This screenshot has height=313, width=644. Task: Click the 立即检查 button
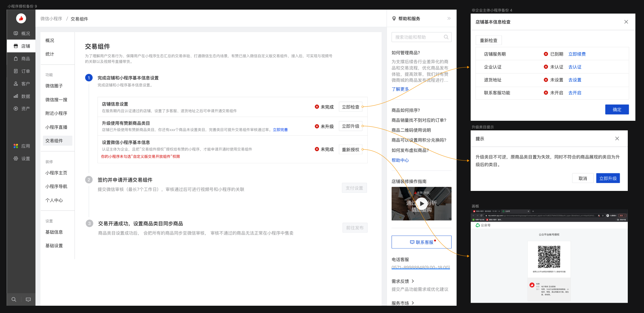point(350,107)
